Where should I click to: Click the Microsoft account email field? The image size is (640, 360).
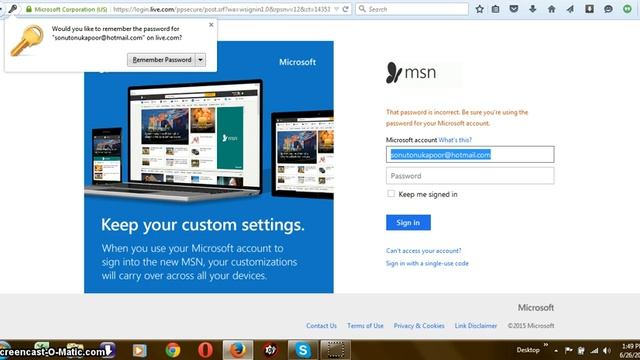click(x=470, y=155)
